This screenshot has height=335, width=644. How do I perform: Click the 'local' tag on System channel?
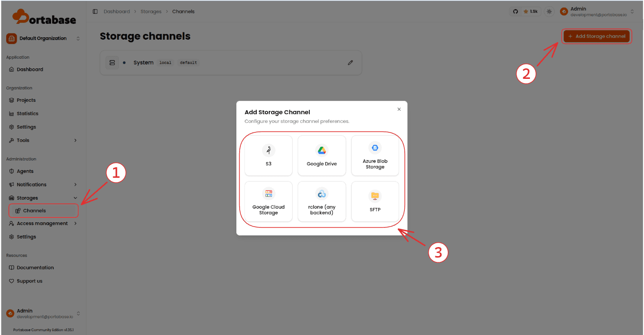coord(166,63)
